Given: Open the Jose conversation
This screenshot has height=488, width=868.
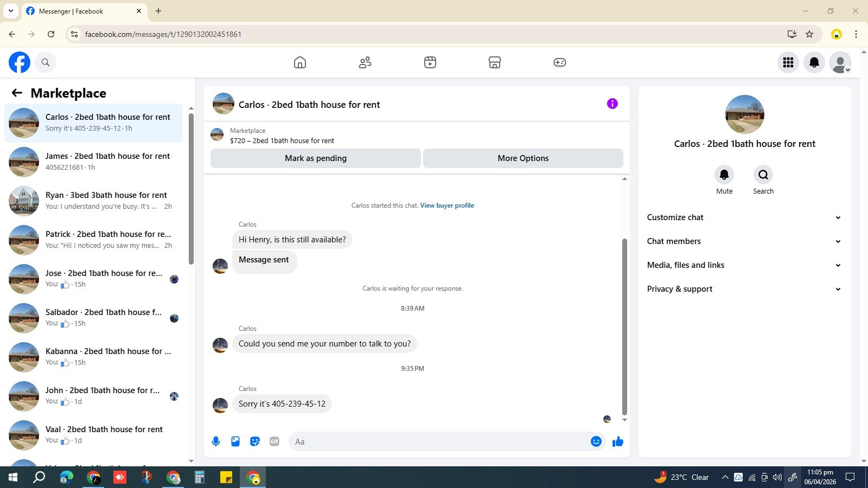Looking at the screenshot, I should point(93,279).
